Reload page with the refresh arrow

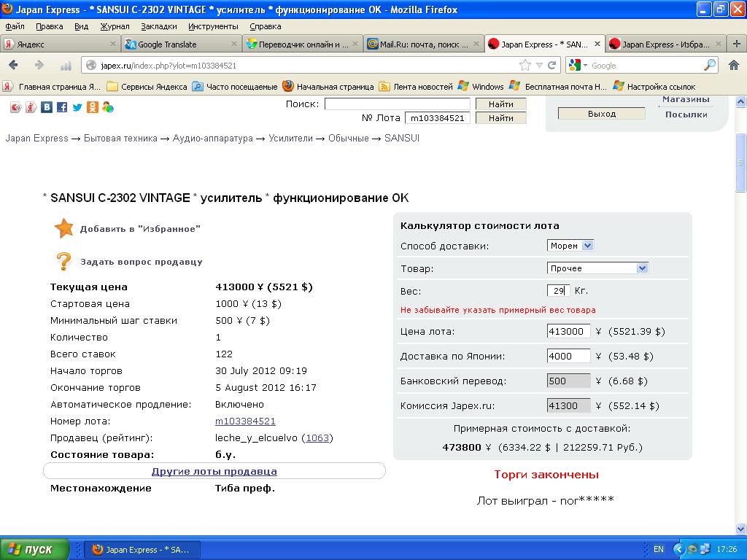[x=552, y=66]
